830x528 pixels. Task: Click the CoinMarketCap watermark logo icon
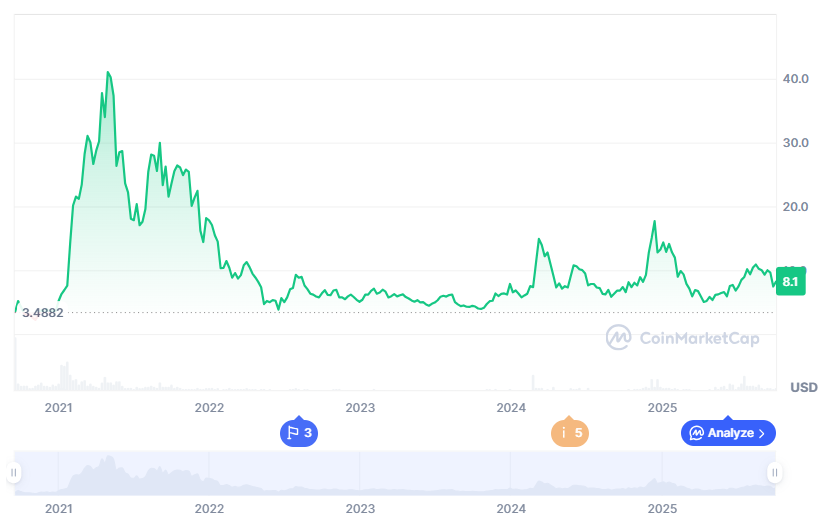[618, 338]
